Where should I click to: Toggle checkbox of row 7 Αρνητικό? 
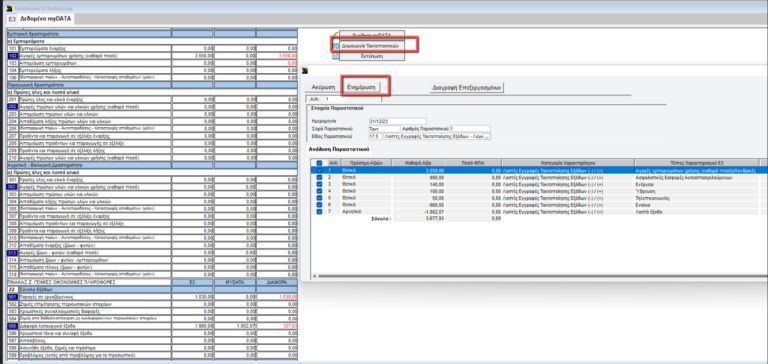tap(319, 212)
